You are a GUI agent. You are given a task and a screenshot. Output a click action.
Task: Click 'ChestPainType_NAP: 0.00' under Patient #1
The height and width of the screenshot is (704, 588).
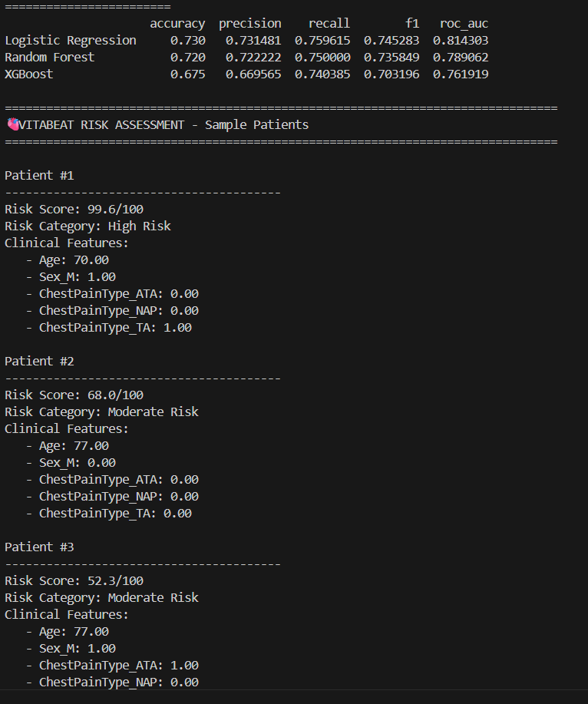[112, 311]
